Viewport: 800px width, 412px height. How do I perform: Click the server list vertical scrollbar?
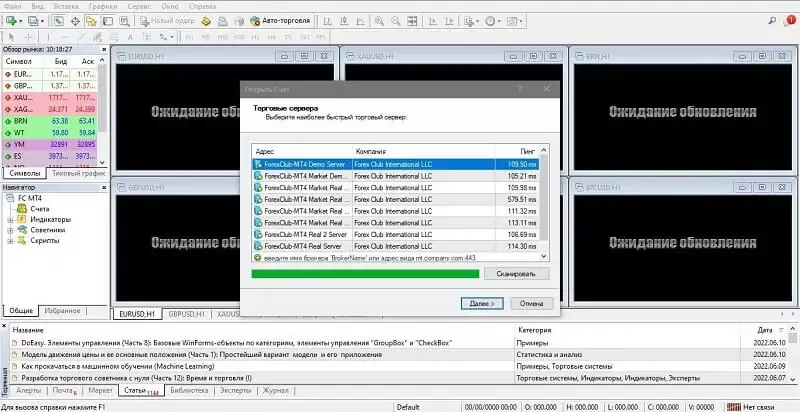click(544, 203)
